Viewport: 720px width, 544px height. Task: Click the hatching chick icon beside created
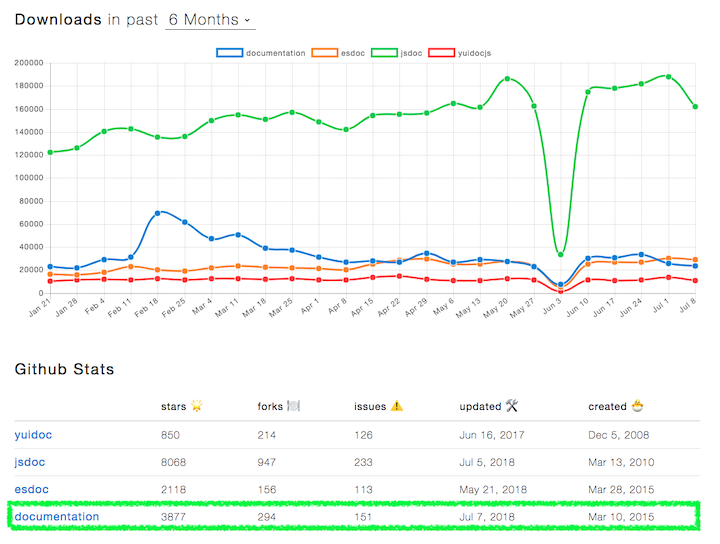pos(637,406)
